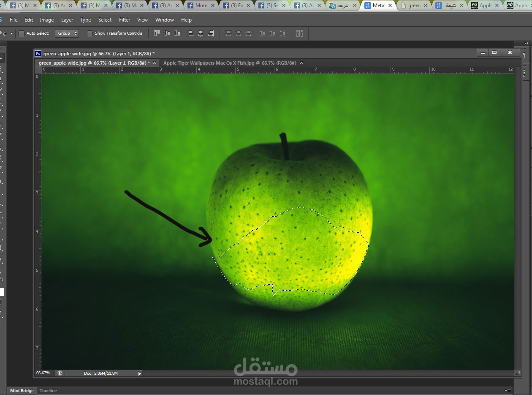Open the File menu
Screen dimensions: 532x395
[14, 20]
